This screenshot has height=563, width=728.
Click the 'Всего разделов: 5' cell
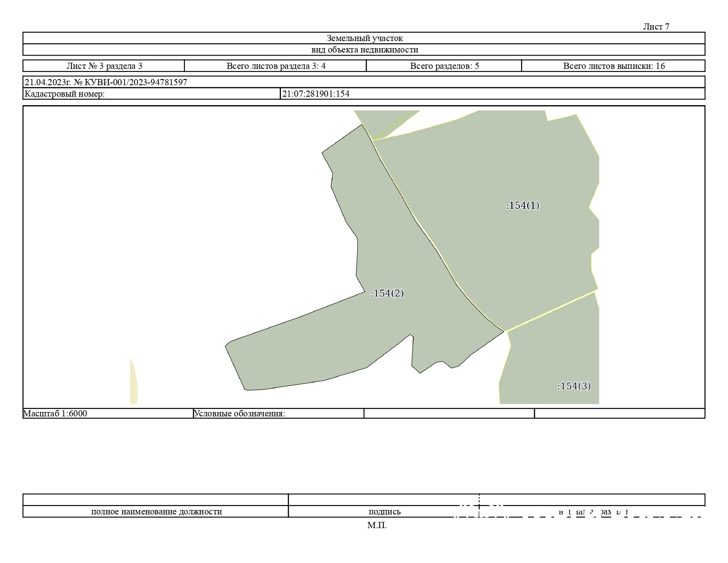[x=444, y=66]
